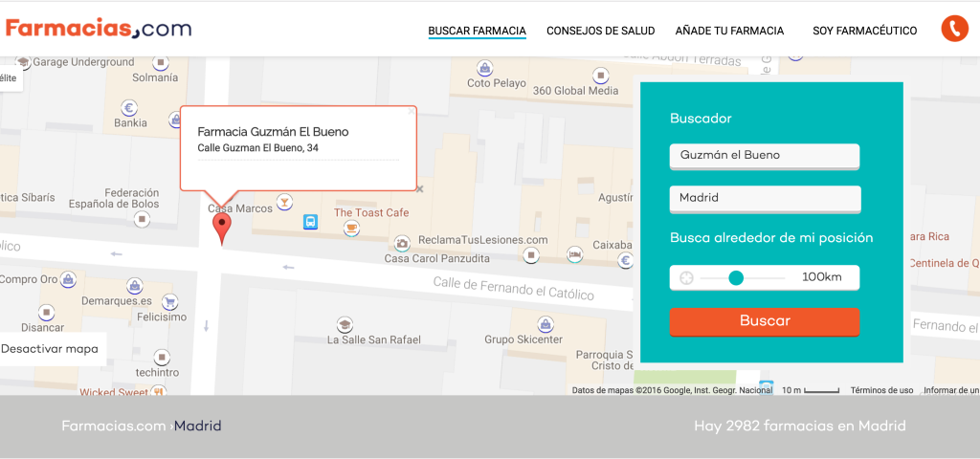Click the Madrid city input field
Viewport: 980px width, 459px height.
(765, 199)
